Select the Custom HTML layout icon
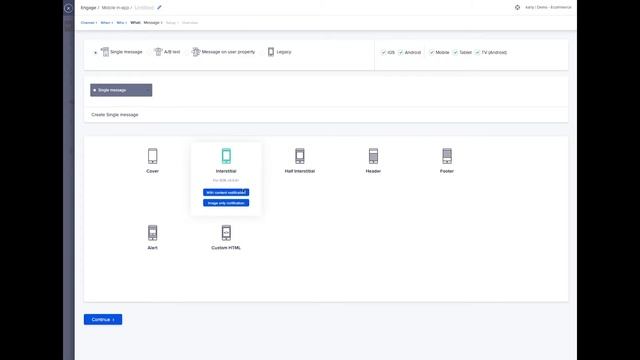This screenshot has width=640, height=360. 226,233
